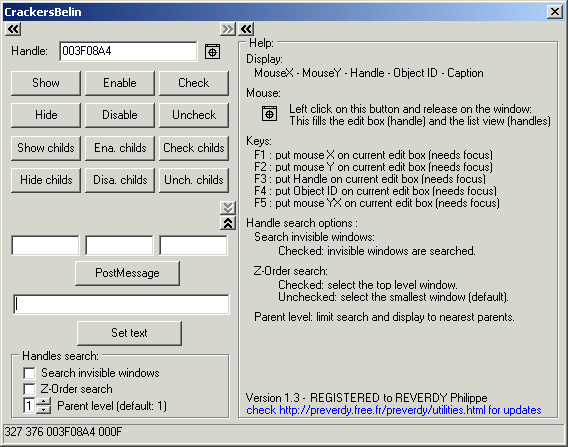Click the Handle edit box
This screenshot has height=447, width=568.
coord(128,51)
